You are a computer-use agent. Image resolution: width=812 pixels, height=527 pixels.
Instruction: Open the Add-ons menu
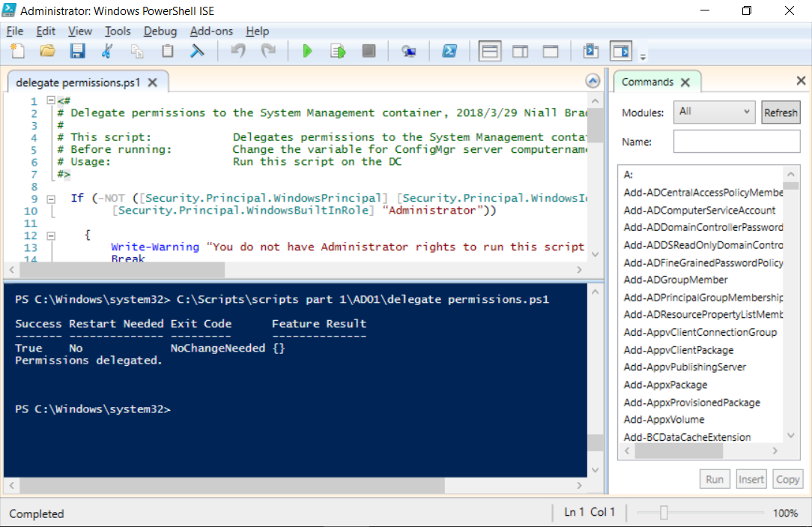coord(211,31)
